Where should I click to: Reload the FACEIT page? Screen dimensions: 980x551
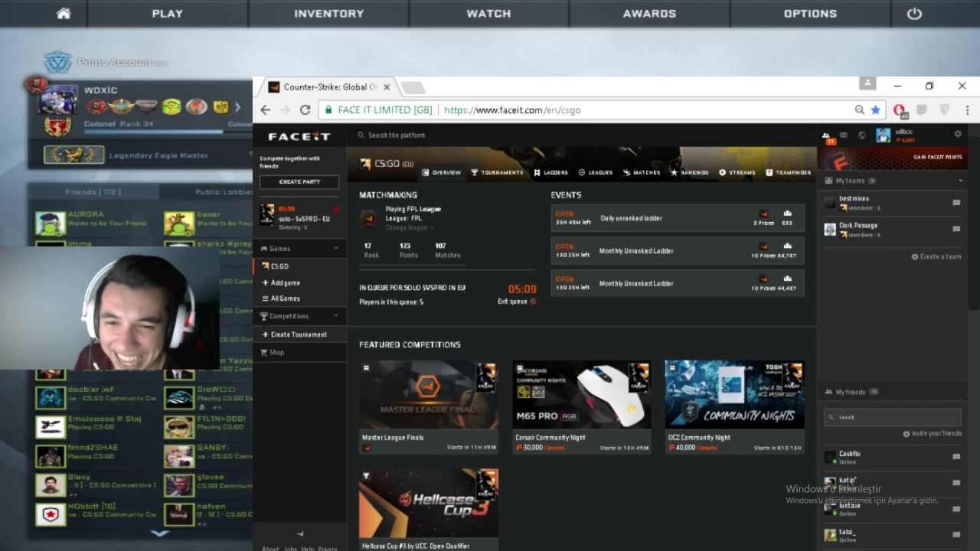pos(305,110)
